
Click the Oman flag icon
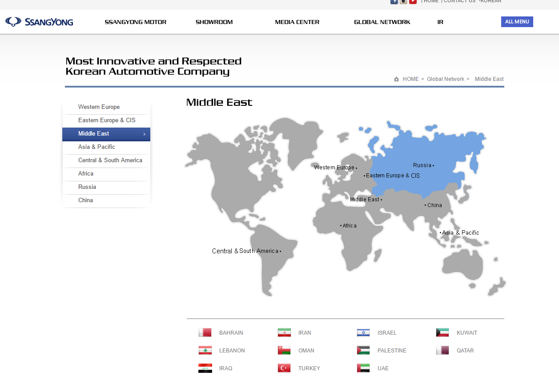(284, 350)
